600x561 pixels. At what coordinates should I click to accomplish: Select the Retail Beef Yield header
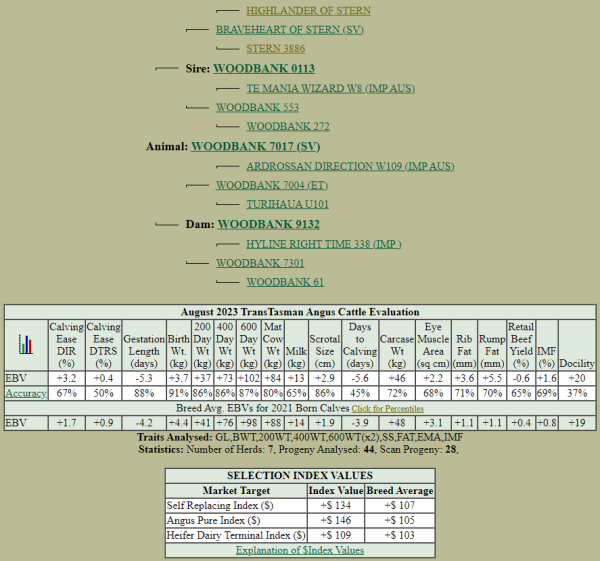click(x=521, y=345)
